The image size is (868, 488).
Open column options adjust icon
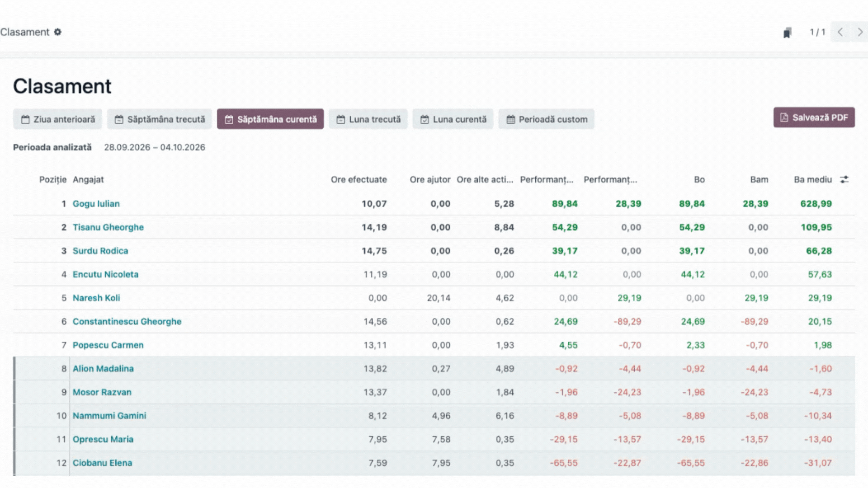844,179
